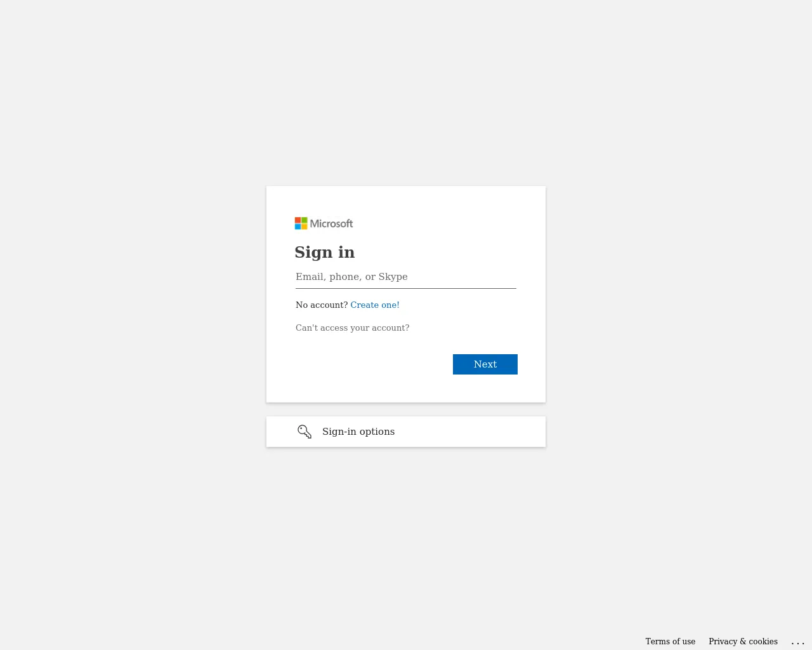Screen dimensions: 812x650
Task: Open the footer ellipsis more menu
Action: 798,642
